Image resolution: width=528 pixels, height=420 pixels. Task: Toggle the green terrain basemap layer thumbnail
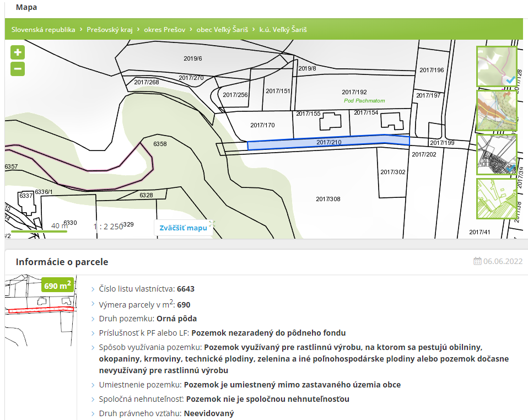496,67
